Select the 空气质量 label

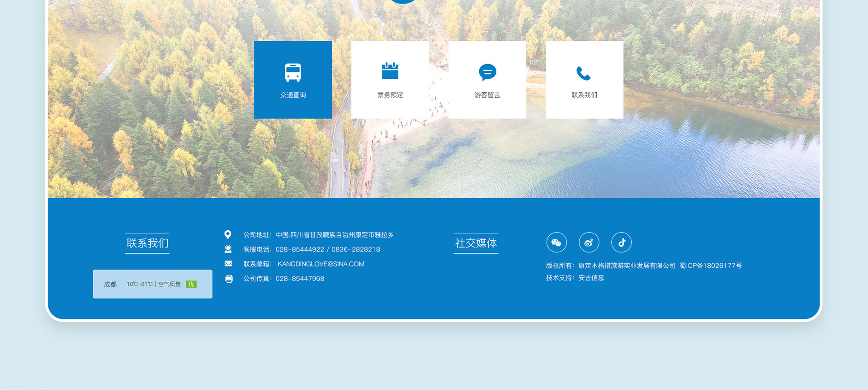[170, 284]
